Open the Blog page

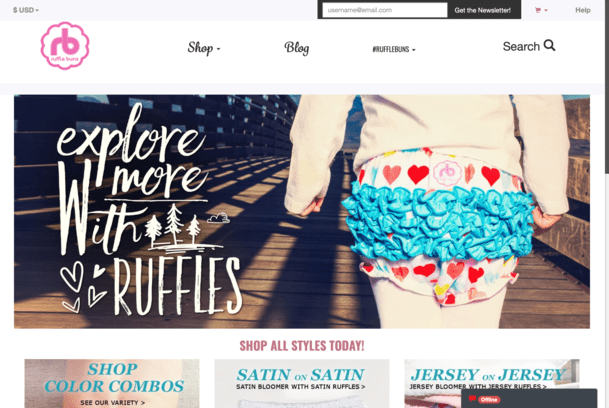click(297, 48)
